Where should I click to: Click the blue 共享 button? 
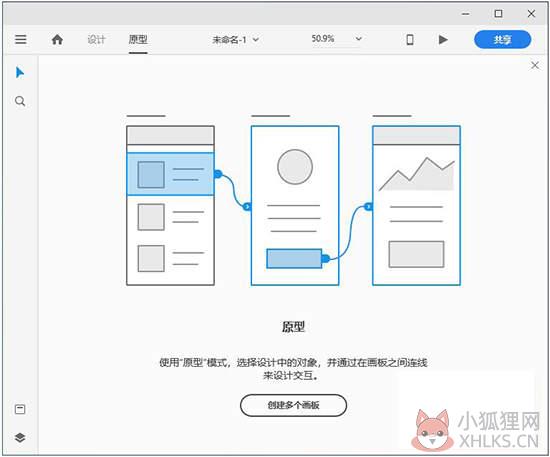(x=502, y=39)
